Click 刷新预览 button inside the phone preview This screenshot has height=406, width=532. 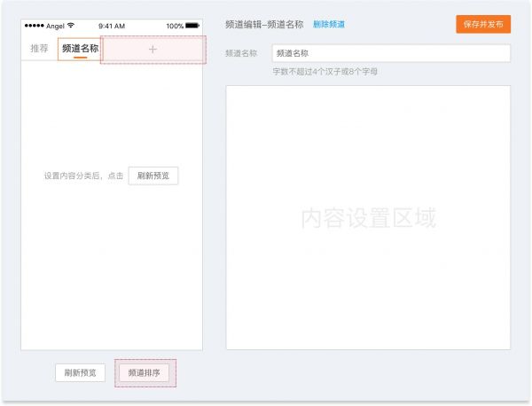pyautogui.click(x=153, y=176)
